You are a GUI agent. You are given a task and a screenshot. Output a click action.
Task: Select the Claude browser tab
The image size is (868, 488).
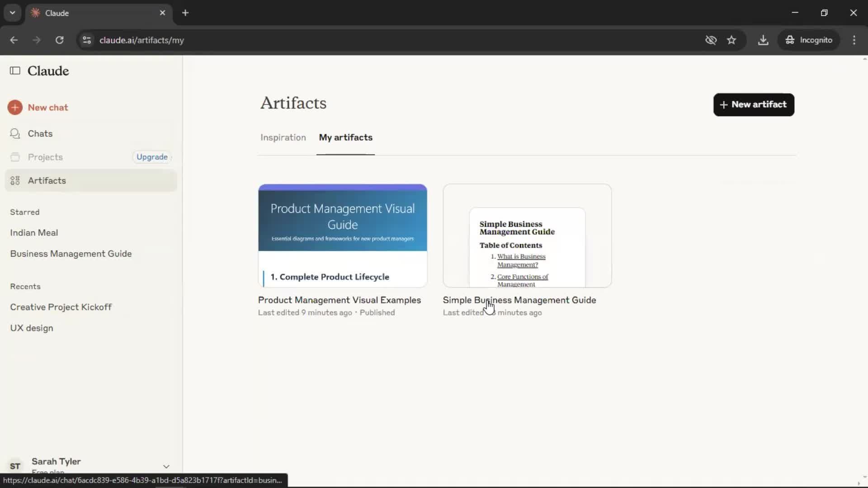(x=99, y=13)
